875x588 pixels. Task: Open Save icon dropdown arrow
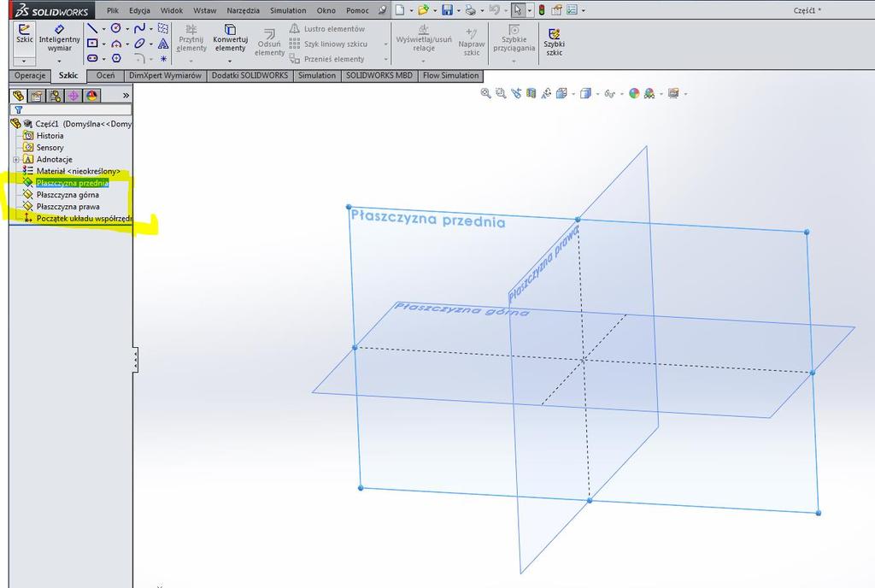458,10
